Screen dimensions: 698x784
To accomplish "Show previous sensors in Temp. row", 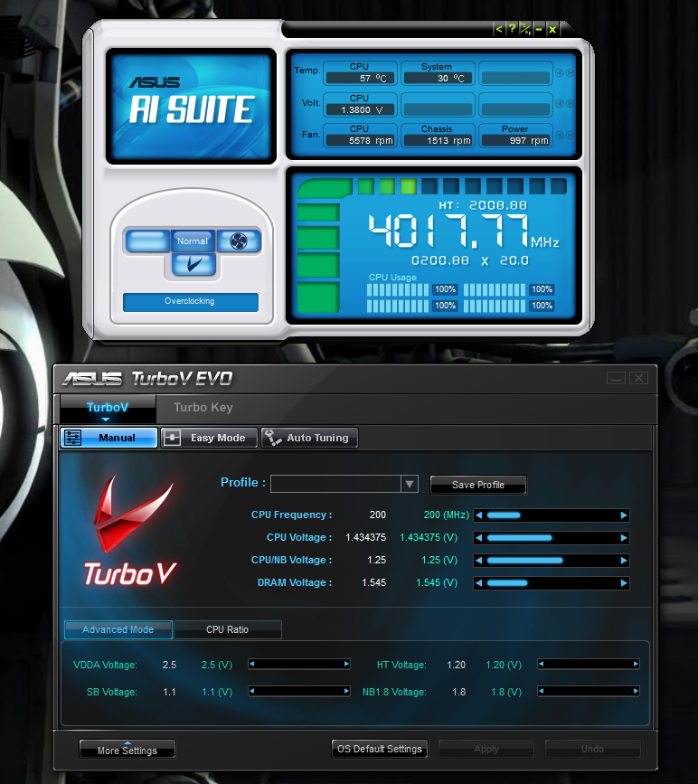I will click(560, 72).
